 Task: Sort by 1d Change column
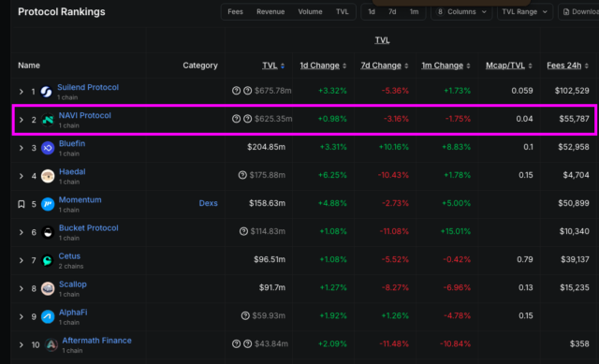pyautogui.click(x=323, y=66)
